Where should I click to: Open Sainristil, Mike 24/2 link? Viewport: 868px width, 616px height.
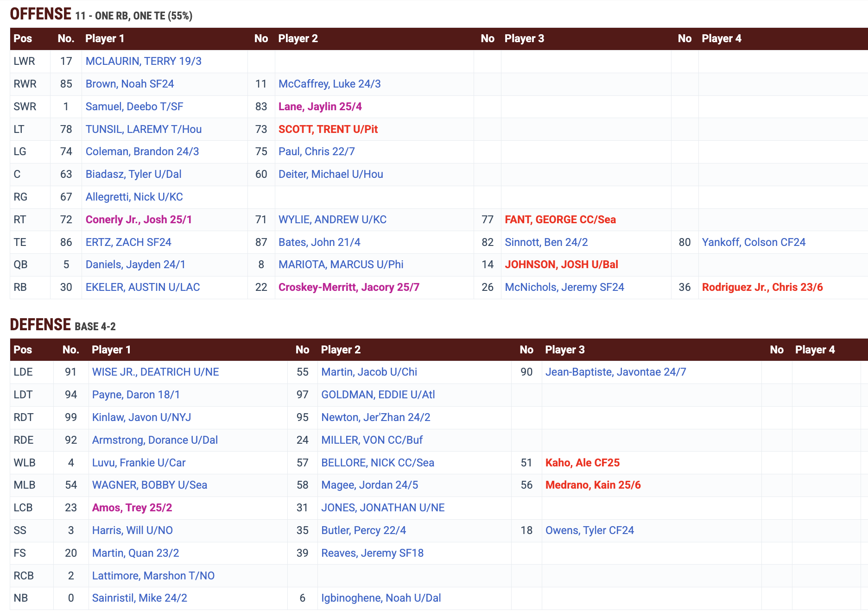point(139,598)
